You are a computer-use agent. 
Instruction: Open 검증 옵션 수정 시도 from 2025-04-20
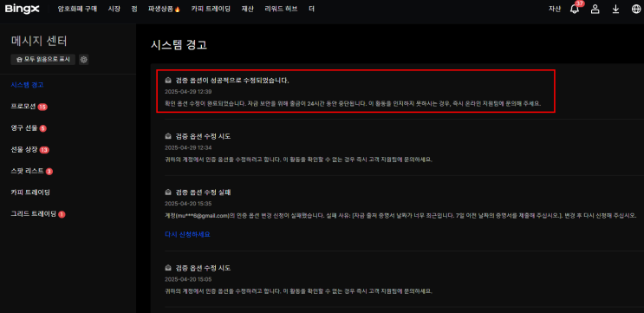203,268
